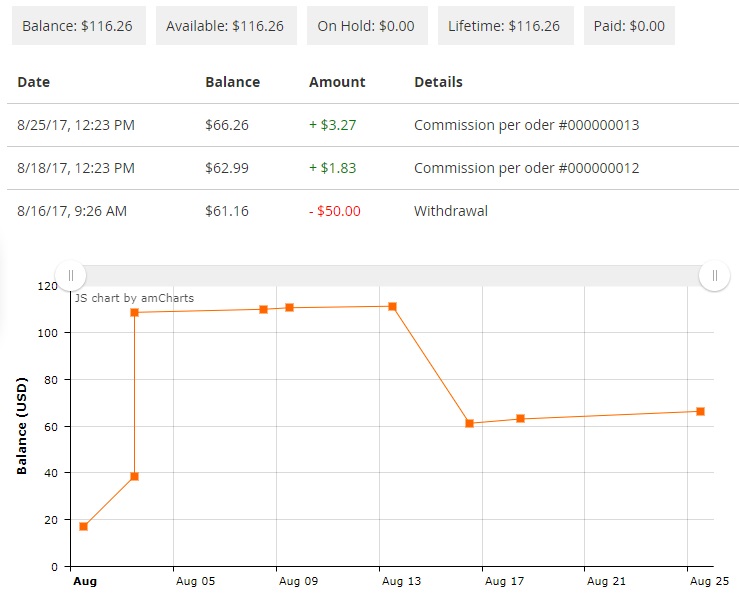Select Commission per oder #000000013 entry
The width and height of the screenshot is (739, 597).
(x=526, y=126)
